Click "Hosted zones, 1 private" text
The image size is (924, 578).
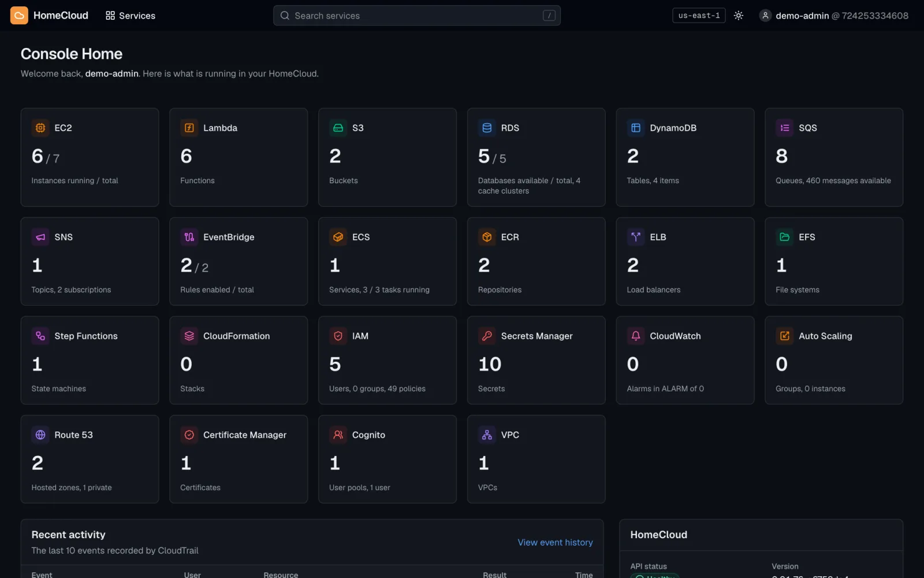72,488
